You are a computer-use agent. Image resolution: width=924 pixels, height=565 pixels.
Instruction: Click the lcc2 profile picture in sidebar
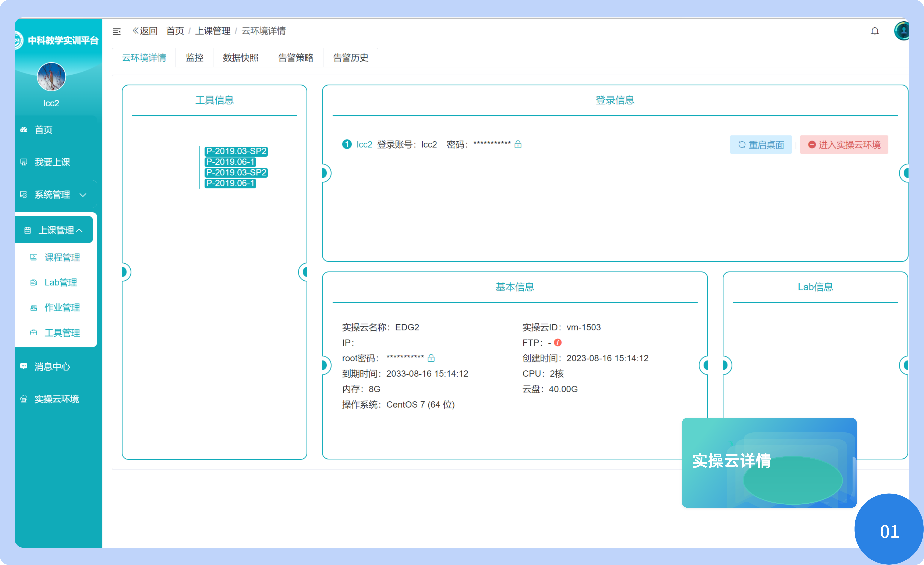(x=51, y=77)
